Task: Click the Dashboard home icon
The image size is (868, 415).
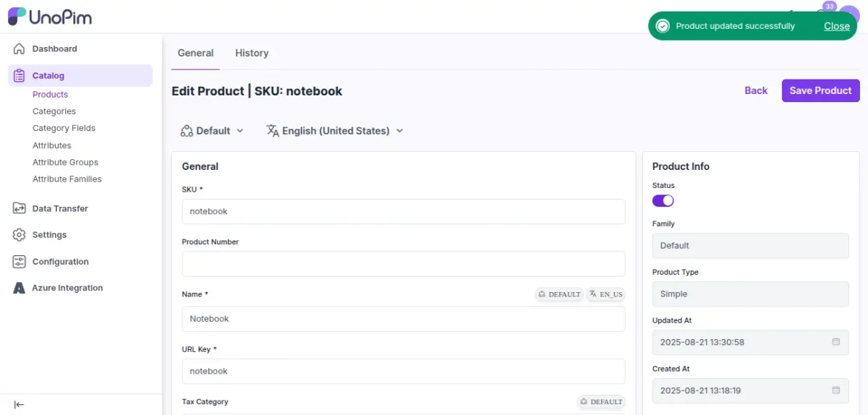Action: tap(20, 49)
